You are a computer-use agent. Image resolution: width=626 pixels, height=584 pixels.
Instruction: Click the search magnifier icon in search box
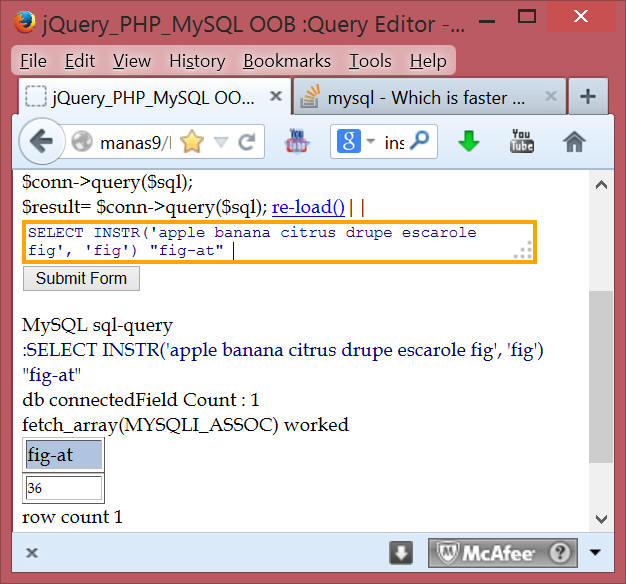pyautogui.click(x=420, y=142)
